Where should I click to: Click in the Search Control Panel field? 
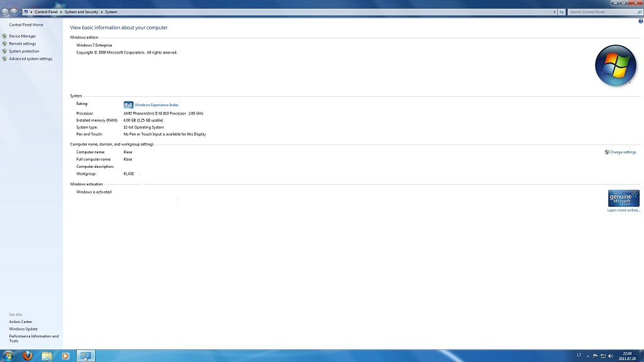pyautogui.click(x=601, y=12)
